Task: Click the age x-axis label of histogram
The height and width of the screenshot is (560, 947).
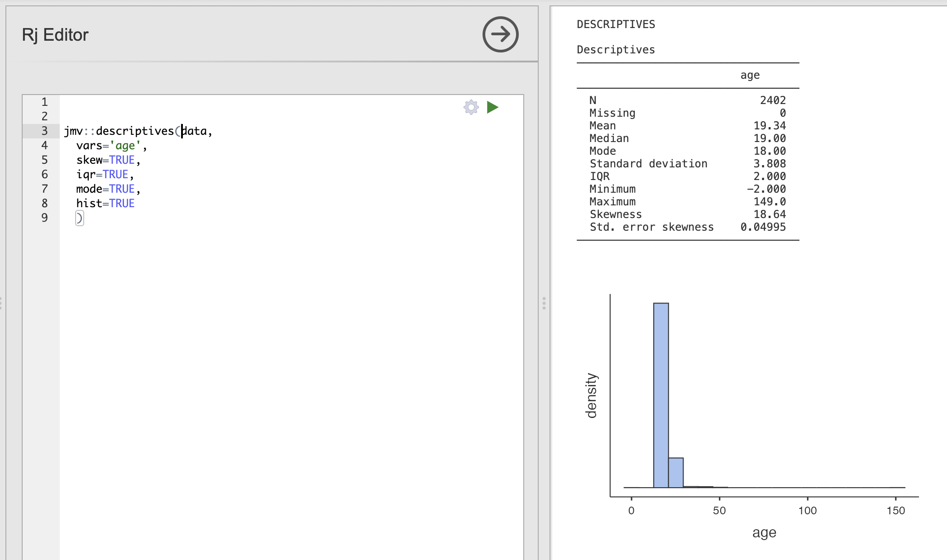Action: tap(764, 533)
